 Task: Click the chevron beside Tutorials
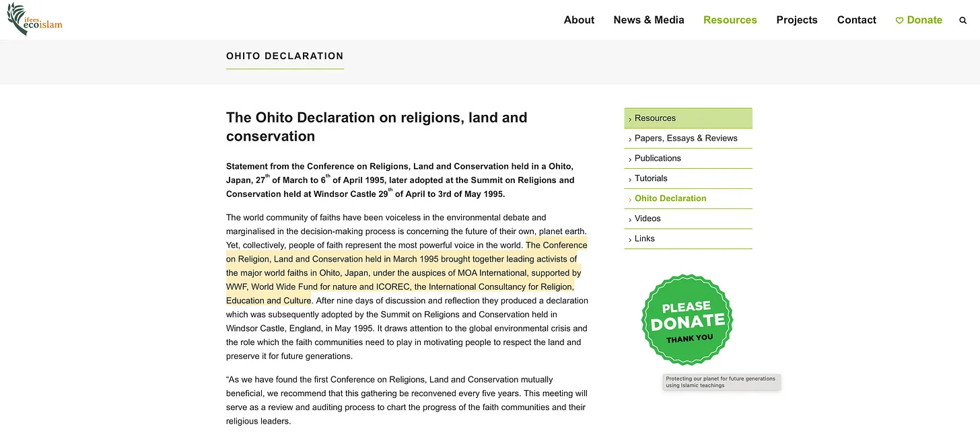[630, 180]
